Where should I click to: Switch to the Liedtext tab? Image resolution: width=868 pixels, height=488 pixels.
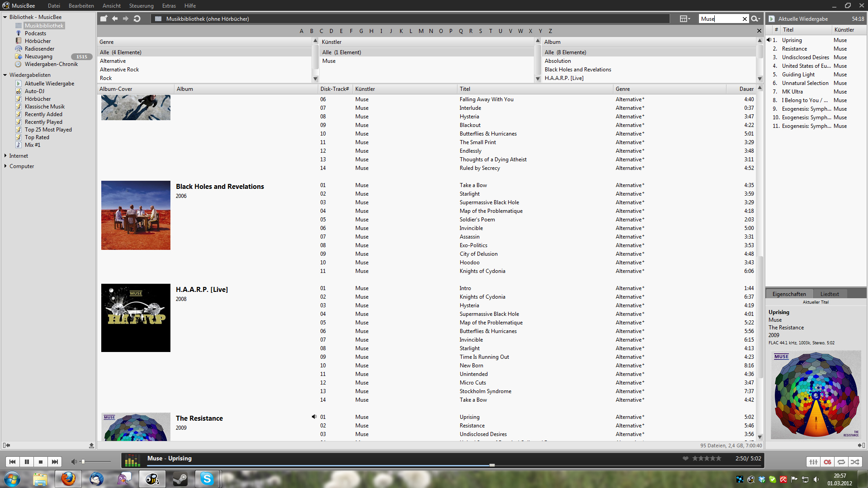[x=830, y=294]
